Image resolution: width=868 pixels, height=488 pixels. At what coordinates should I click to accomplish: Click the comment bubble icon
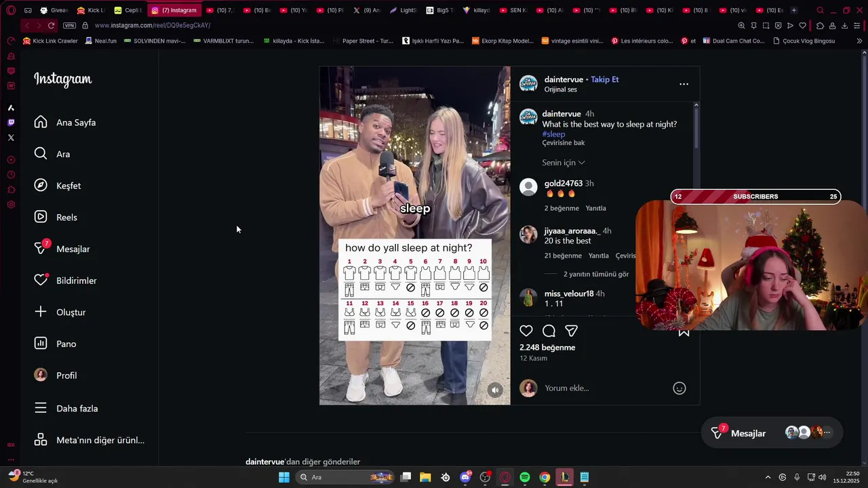tap(549, 331)
